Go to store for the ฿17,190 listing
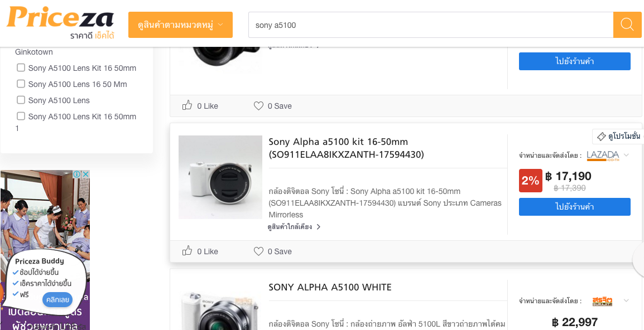The width and height of the screenshot is (644, 330). pyautogui.click(x=575, y=206)
